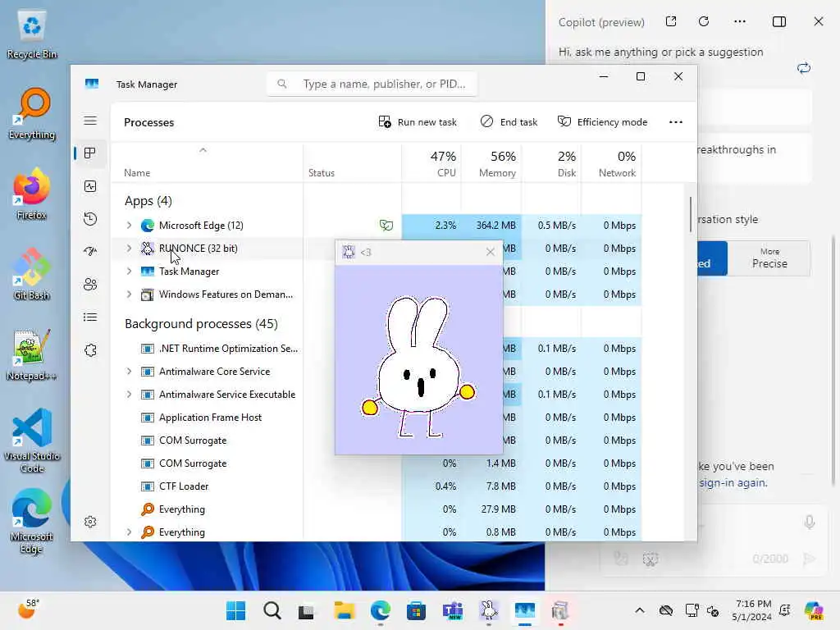Click the bunny drawing in popup

(x=418, y=367)
